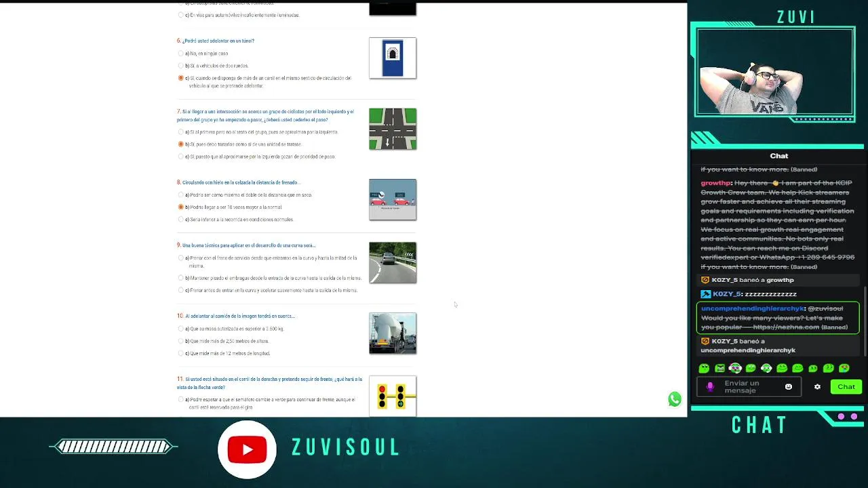Select question 8 option b) '10 veces mayor a la normal'
The width and height of the screenshot is (868, 488).
click(180, 207)
